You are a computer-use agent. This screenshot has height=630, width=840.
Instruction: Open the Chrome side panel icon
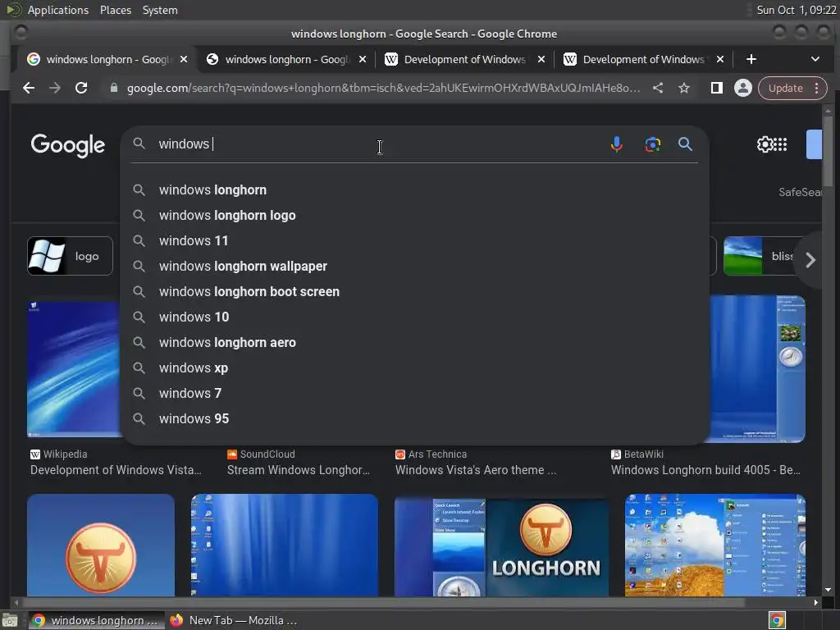pyautogui.click(x=716, y=88)
